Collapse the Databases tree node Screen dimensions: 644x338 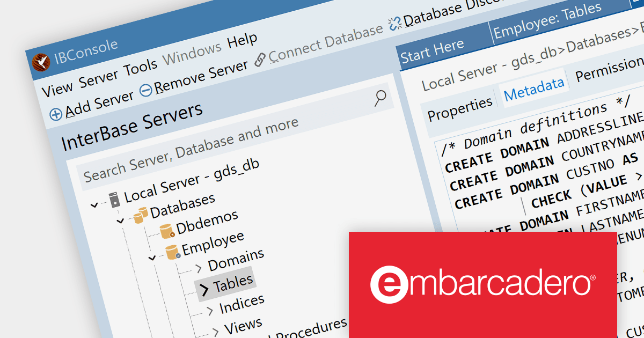click(121, 220)
